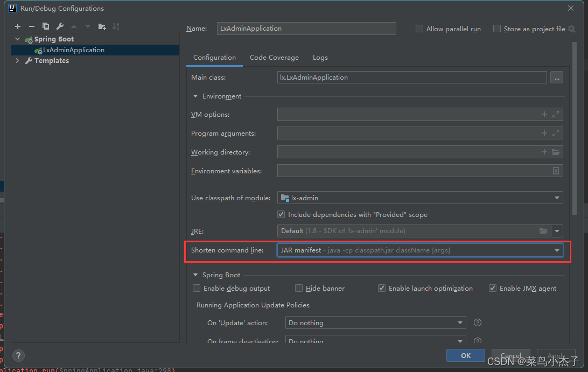Switch to Configuration tab
Screen dimensions: 588x372
[x=214, y=58]
